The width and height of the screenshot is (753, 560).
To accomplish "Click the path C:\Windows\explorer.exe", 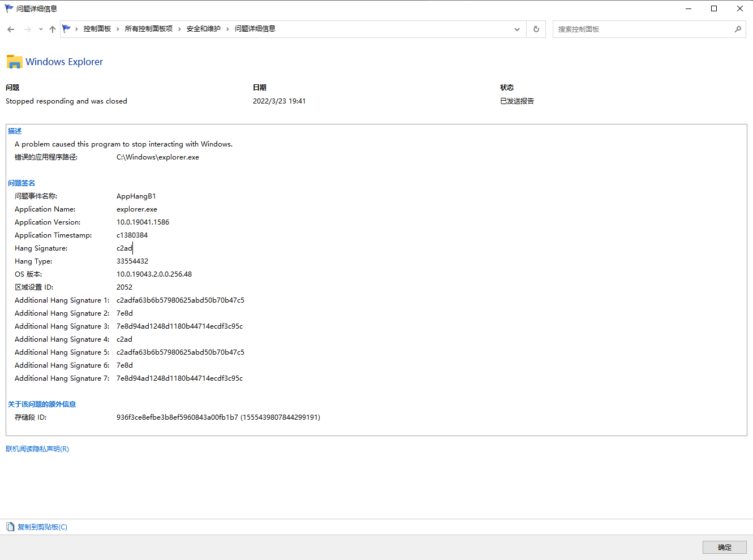I will pos(158,157).
